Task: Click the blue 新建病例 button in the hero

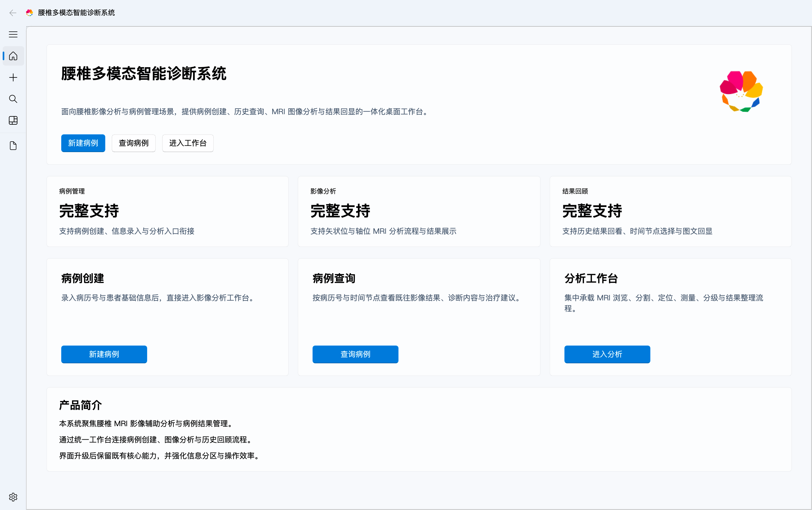Action: 83,143
